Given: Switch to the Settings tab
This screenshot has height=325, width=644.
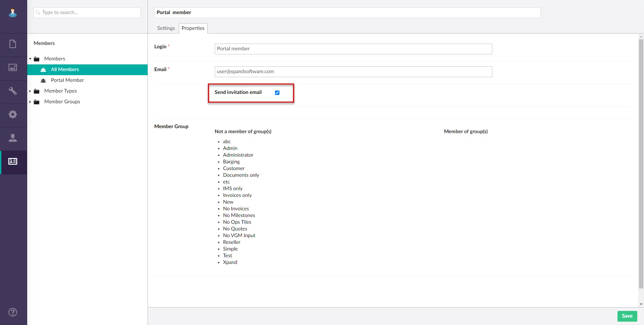Looking at the screenshot, I should coord(166,28).
